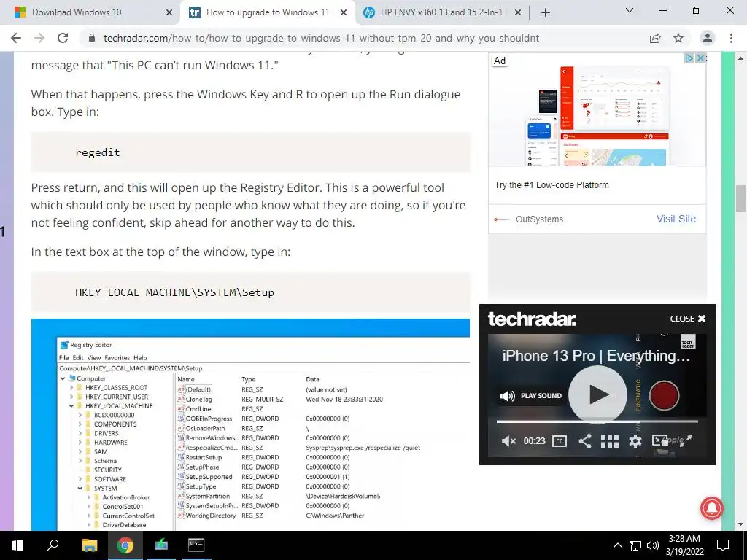Expand video to fullscreen
747x560 pixels.
tap(686, 441)
